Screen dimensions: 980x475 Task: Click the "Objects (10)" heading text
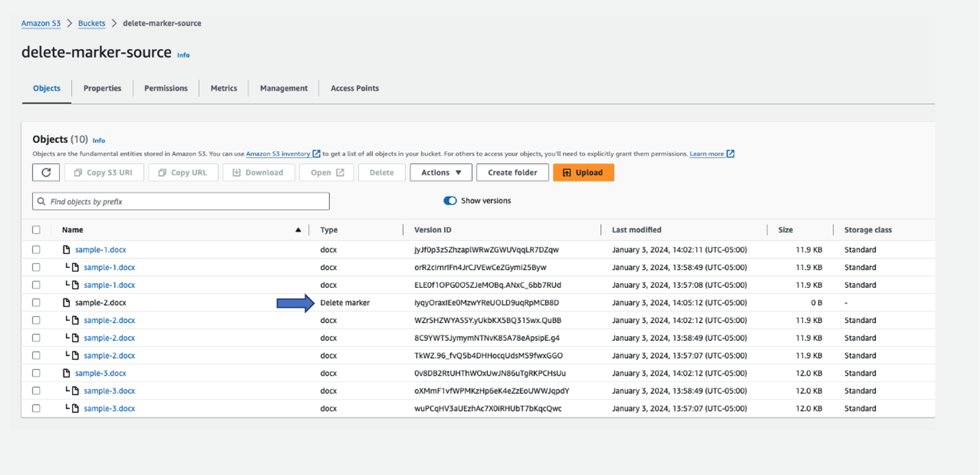[x=60, y=139]
